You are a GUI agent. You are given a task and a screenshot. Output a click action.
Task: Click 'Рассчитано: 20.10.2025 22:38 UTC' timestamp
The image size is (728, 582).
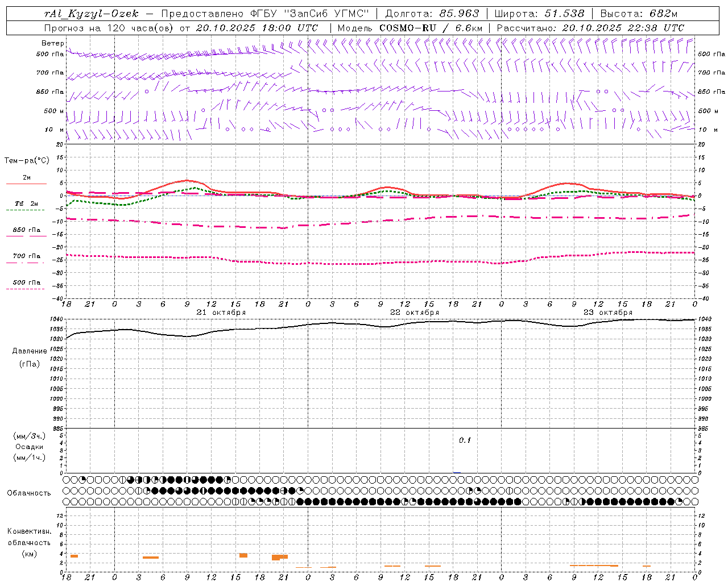[590, 28]
